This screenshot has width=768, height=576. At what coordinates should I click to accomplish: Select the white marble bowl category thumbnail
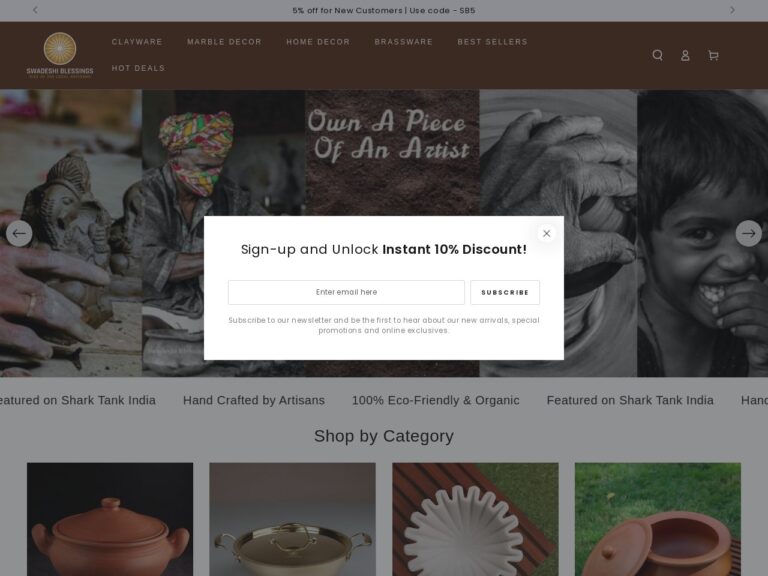tap(475, 519)
